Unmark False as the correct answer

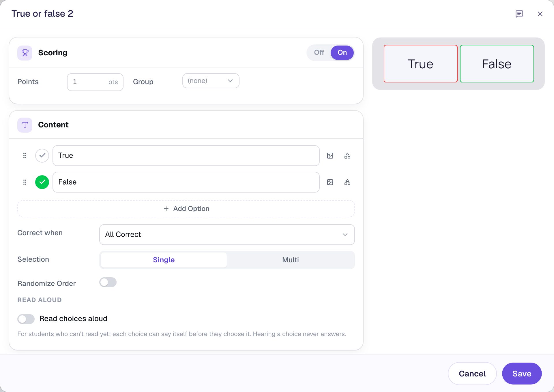click(42, 182)
